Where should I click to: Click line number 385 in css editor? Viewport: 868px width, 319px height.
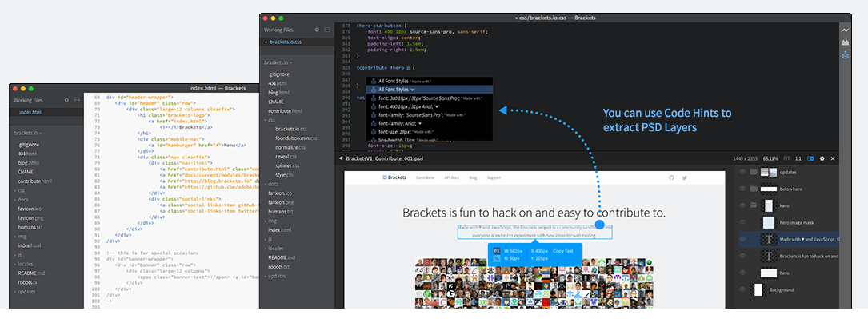coord(346,67)
